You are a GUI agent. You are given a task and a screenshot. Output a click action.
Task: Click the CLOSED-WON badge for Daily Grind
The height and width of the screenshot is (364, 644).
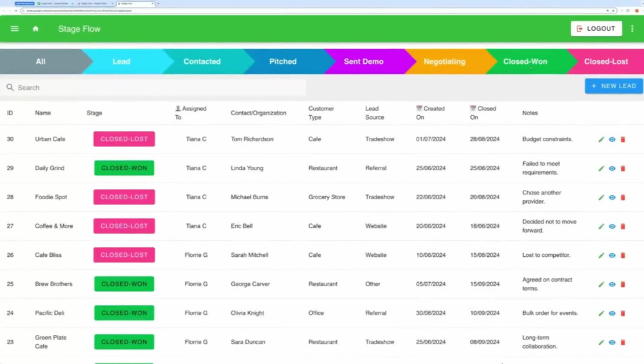click(124, 168)
